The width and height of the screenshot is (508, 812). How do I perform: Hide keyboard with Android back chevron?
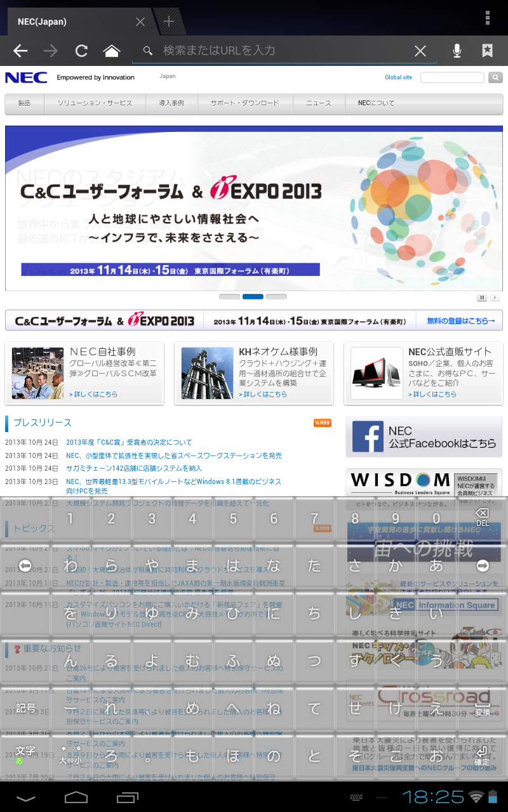(25, 797)
